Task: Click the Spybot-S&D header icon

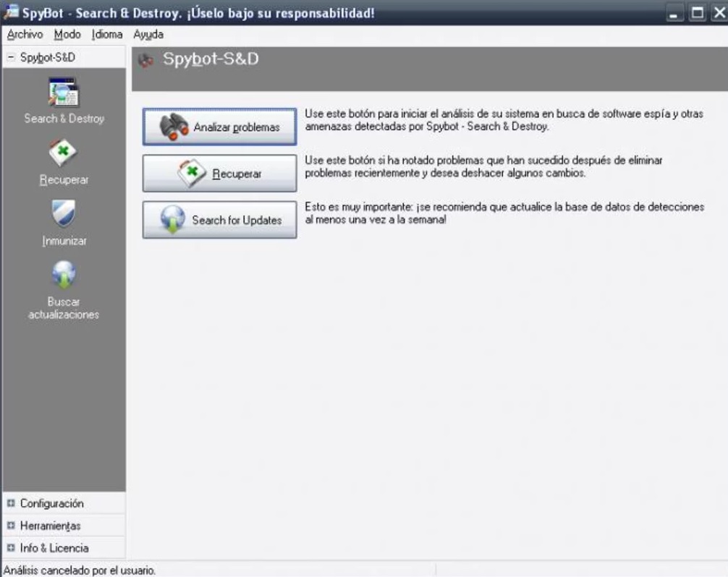Action: (148, 61)
